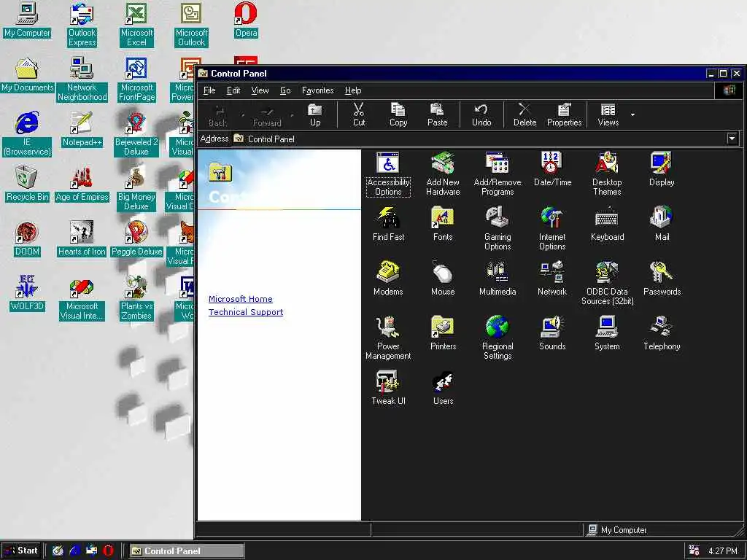
Task: Open the Edit menu
Action: click(x=233, y=90)
